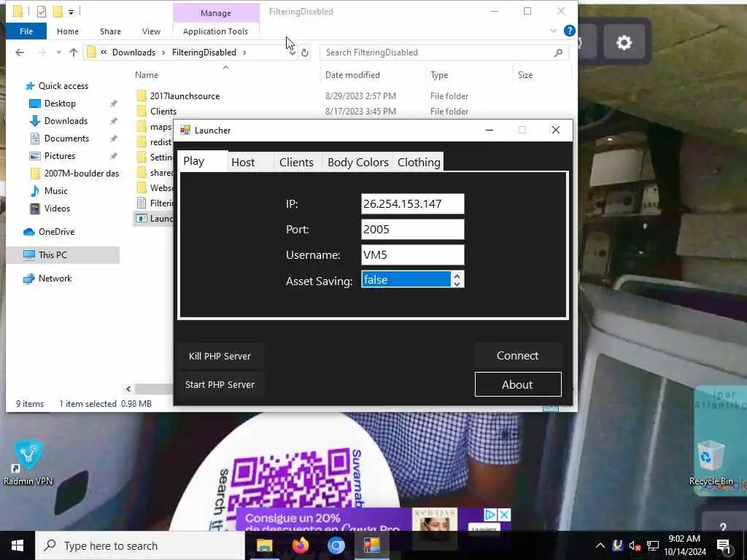Select the Asset Saving value box

point(406,279)
